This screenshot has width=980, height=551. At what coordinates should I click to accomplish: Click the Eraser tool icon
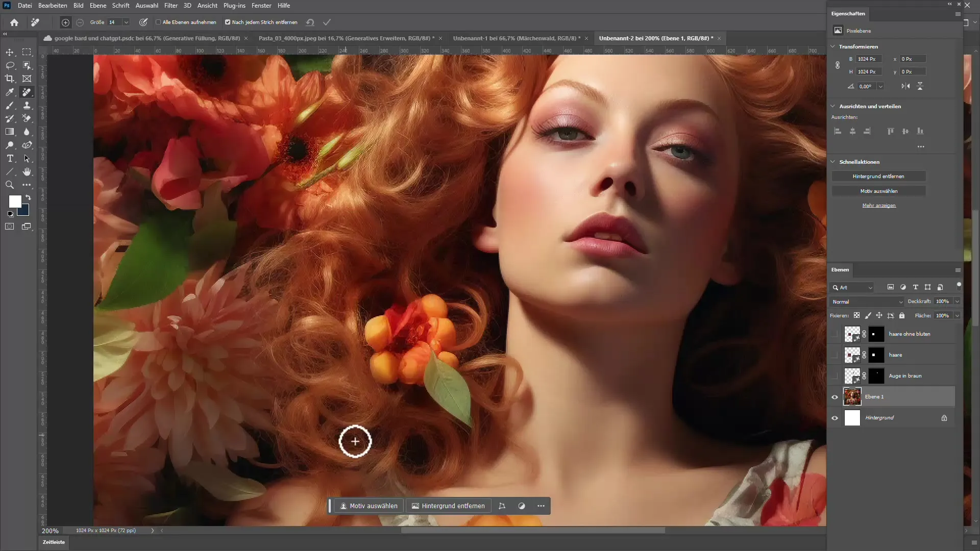coord(27,118)
